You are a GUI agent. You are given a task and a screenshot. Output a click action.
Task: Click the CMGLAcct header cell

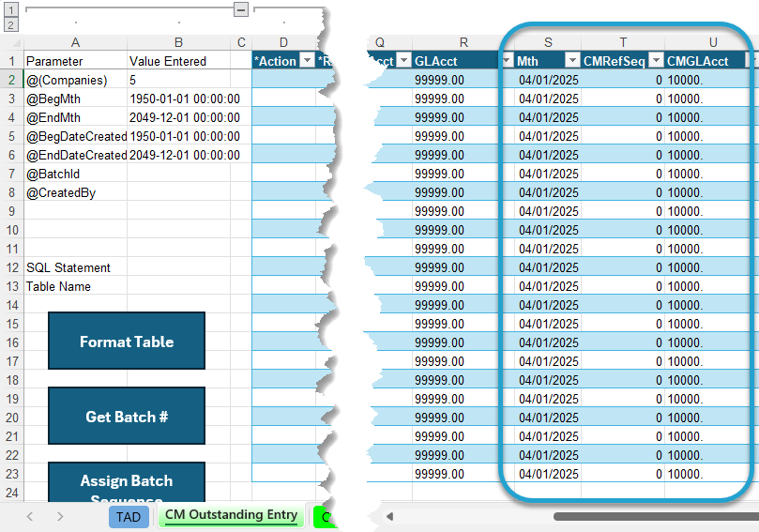pyautogui.click(x=705, y=61)
